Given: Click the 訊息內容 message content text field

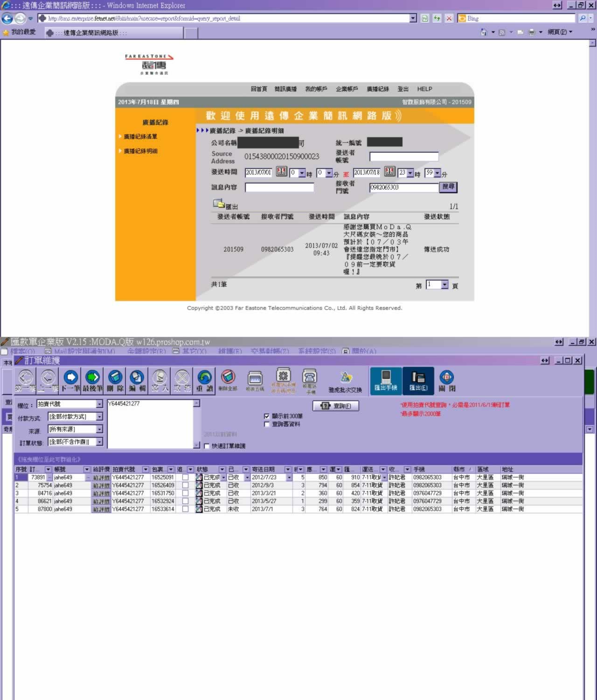Looking at the screenshot, I should [279, 188].
